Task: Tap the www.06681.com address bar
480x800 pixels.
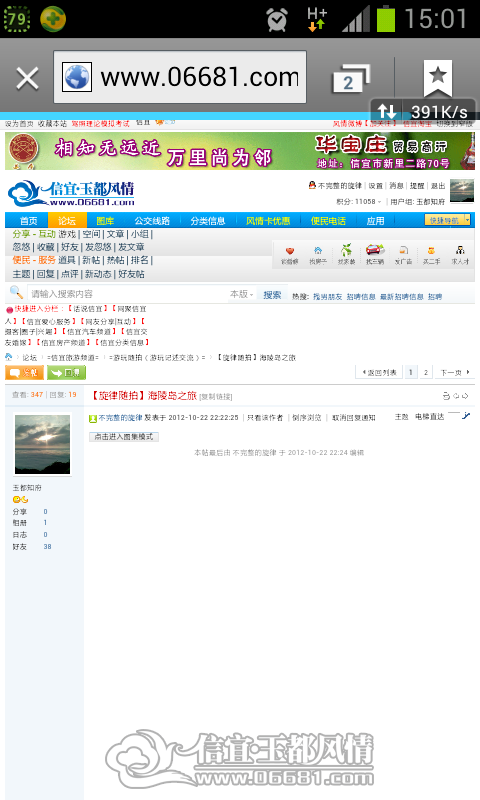Action: 180,77
